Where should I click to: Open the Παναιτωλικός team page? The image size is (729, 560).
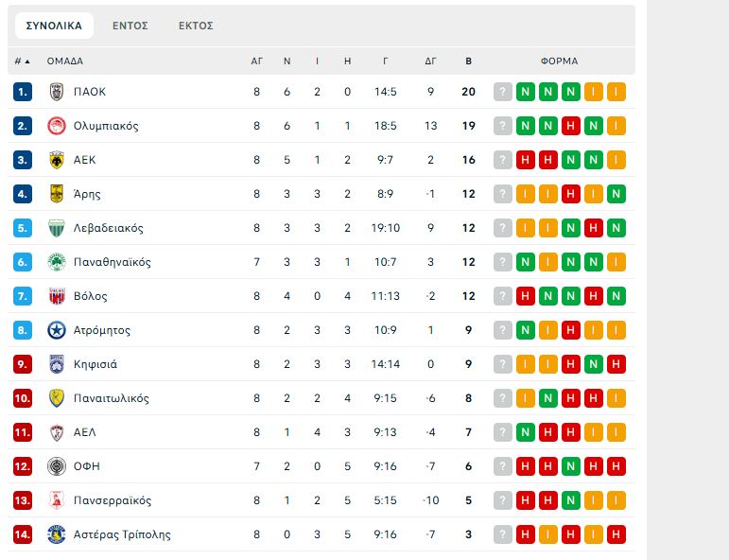pos(111,398)
